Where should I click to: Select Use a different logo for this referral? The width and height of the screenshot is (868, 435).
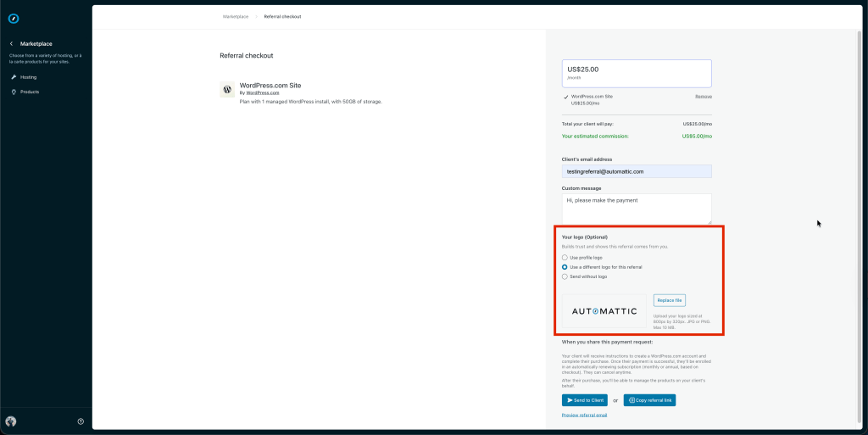pos(565,267)
